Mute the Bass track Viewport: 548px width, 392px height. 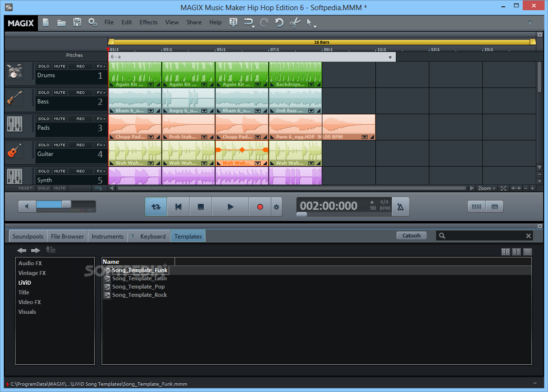pyautogui.click(x=60, y=92)
